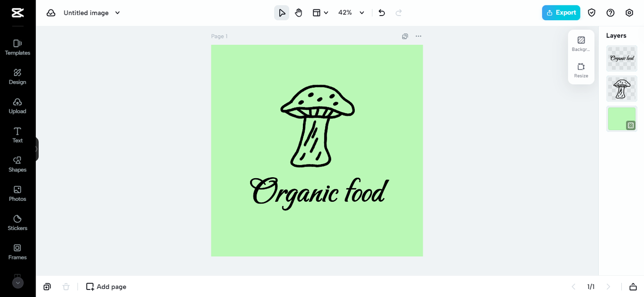Open the Text panel
This screenshot has height=297, width=644.
pyautogui.click(x=18, y=135)
